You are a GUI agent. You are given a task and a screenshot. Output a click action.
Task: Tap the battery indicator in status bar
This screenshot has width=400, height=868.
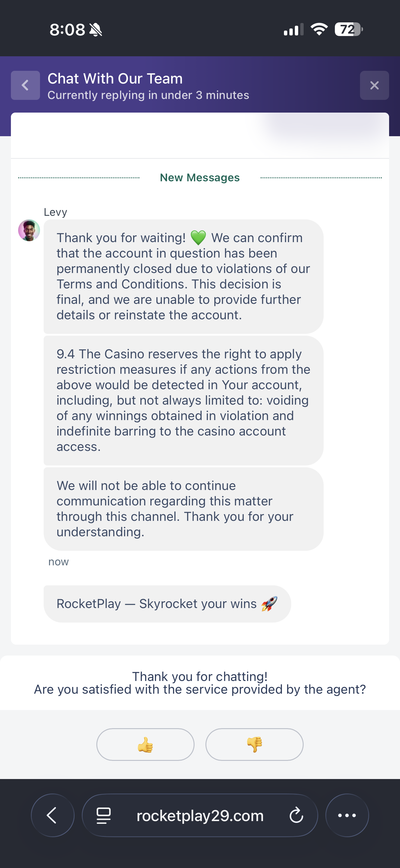pos(348,29)
